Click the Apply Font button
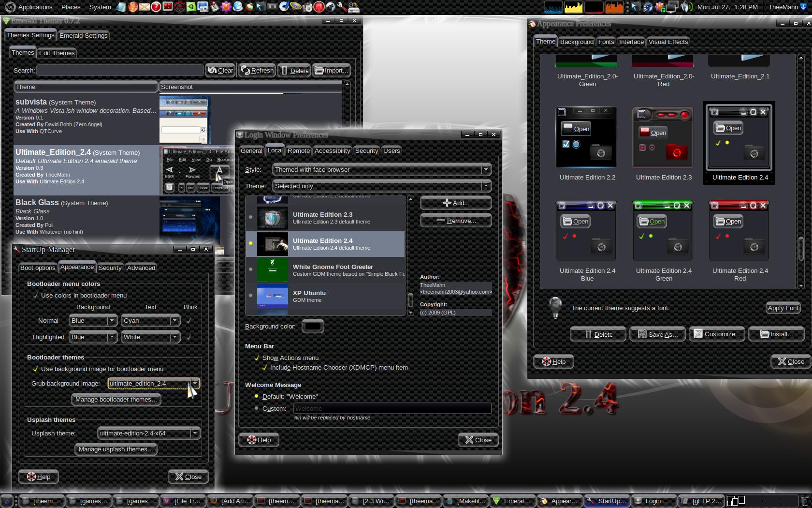Screen dimensions: 812x508 783,308
